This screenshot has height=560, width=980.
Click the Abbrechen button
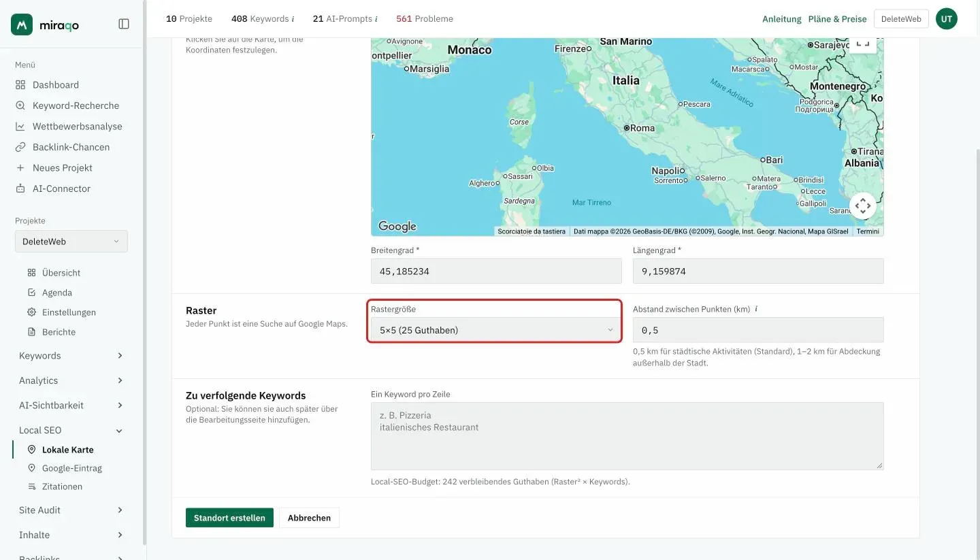309,518
